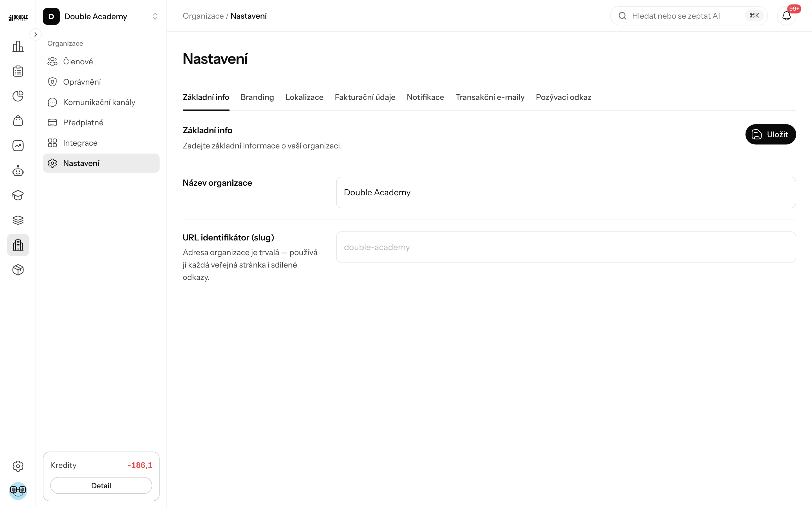Open the Double Academy organization switcher
The width and height of the screenshot is (812, 508).
click(x=101, y=16)
